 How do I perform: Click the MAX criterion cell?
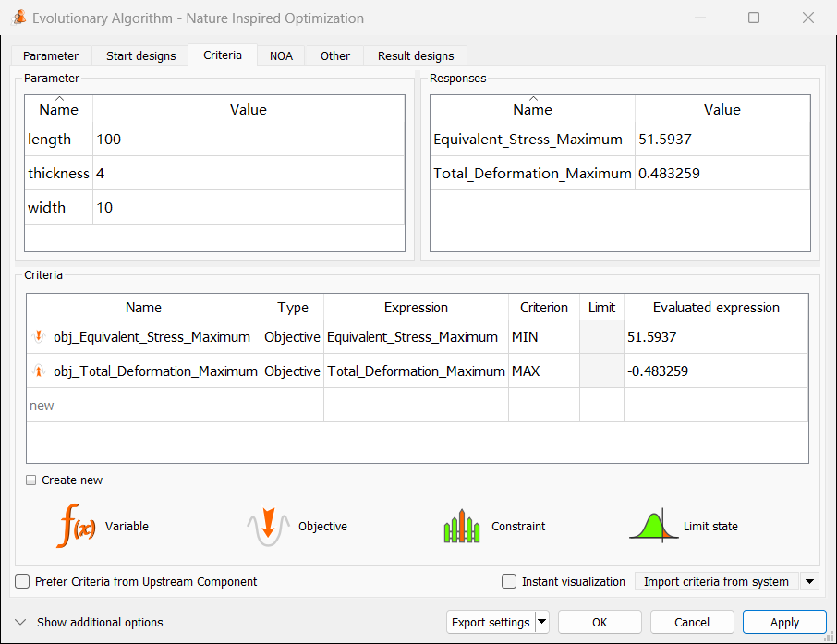pyautogui.click(x=544, y=371)
